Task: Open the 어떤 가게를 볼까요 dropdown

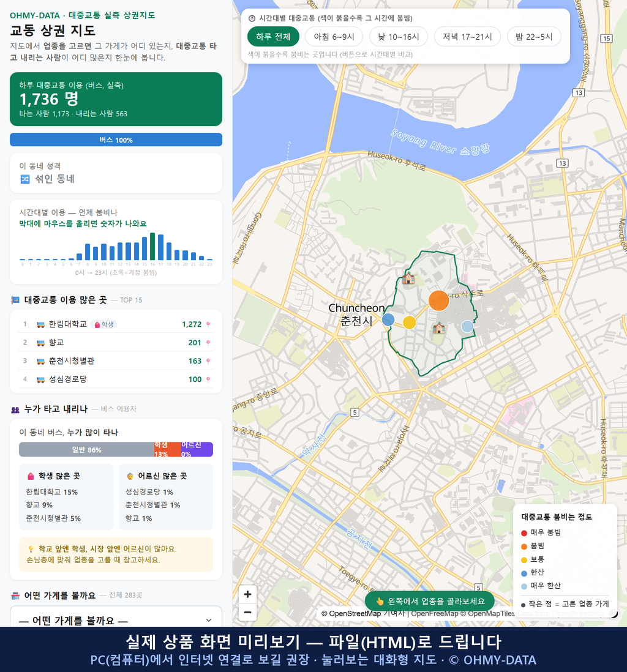Action: pyautogui.click(x=116, y=620)
